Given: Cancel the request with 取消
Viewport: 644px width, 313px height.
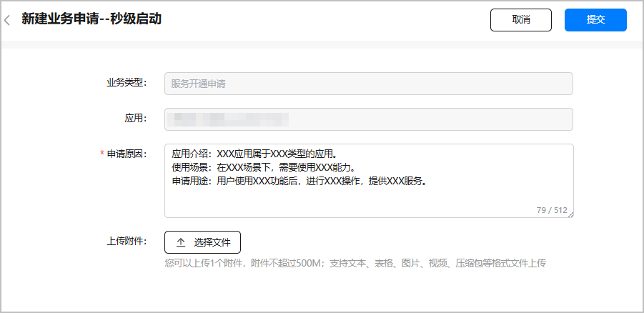Looking at the screenshot, I should 521,20.
